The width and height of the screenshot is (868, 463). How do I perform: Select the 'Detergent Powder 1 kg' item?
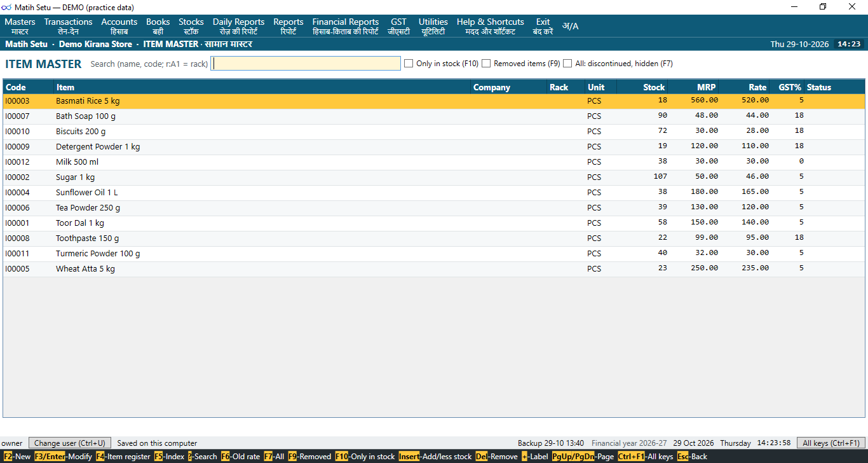(x=434, y=147)
